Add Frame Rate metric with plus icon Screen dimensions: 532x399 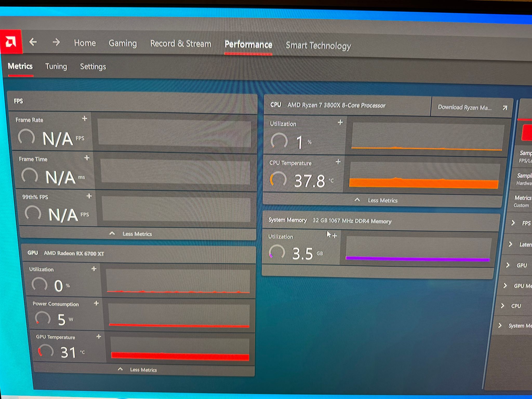click(85, 119)
